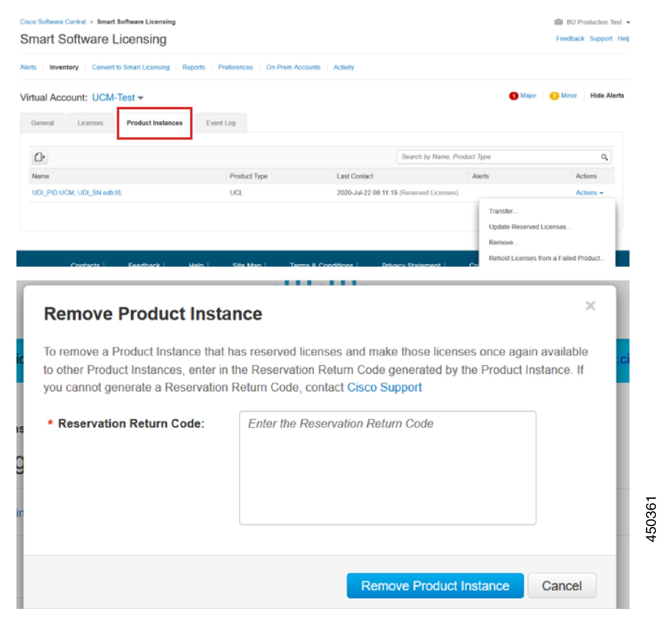Click the yellow Minor alerts badge
This screenshot has height=628, width=672.
coord(553,96)
